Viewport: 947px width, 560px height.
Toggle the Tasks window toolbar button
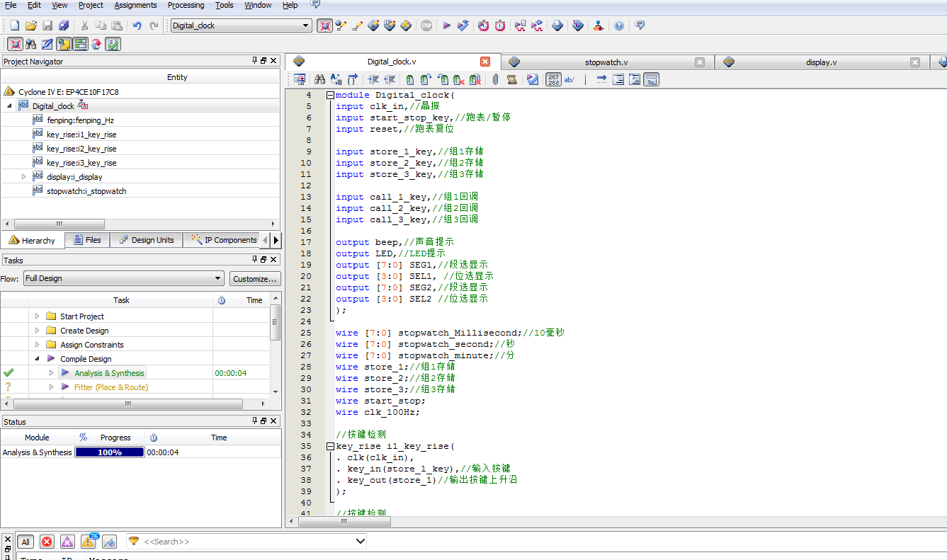(80, 44)
